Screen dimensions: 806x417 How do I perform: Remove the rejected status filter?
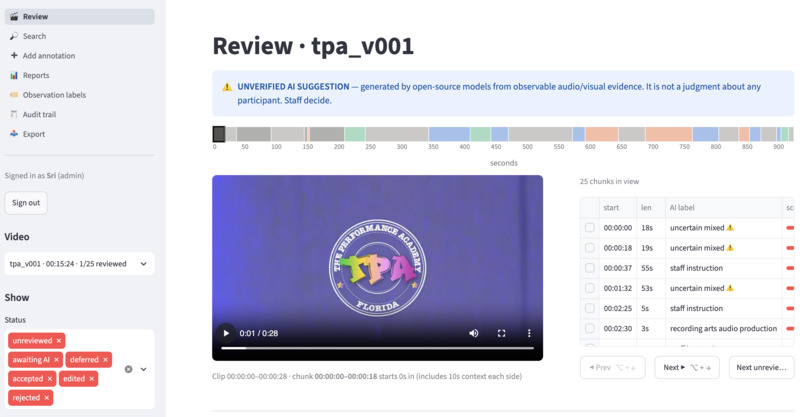46,397
